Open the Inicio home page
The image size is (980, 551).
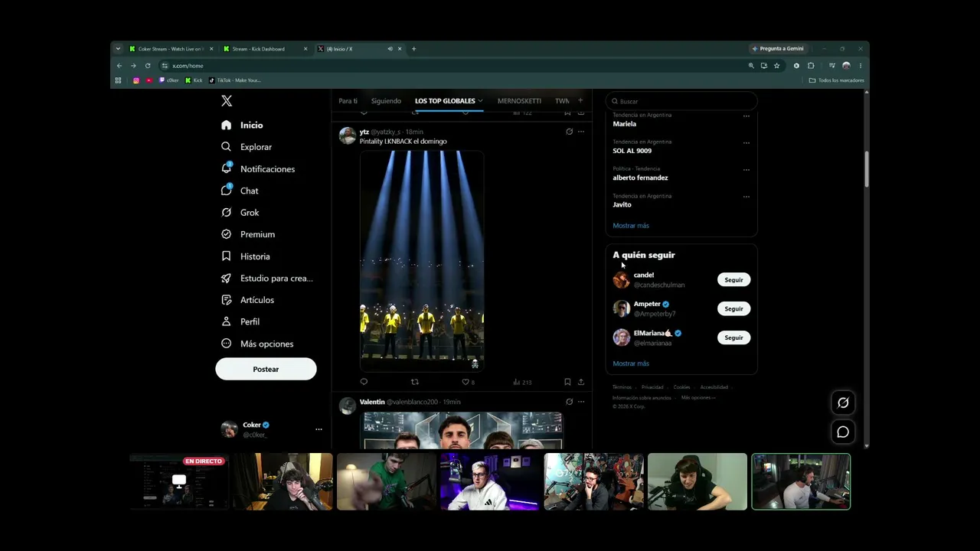(242, 125)
